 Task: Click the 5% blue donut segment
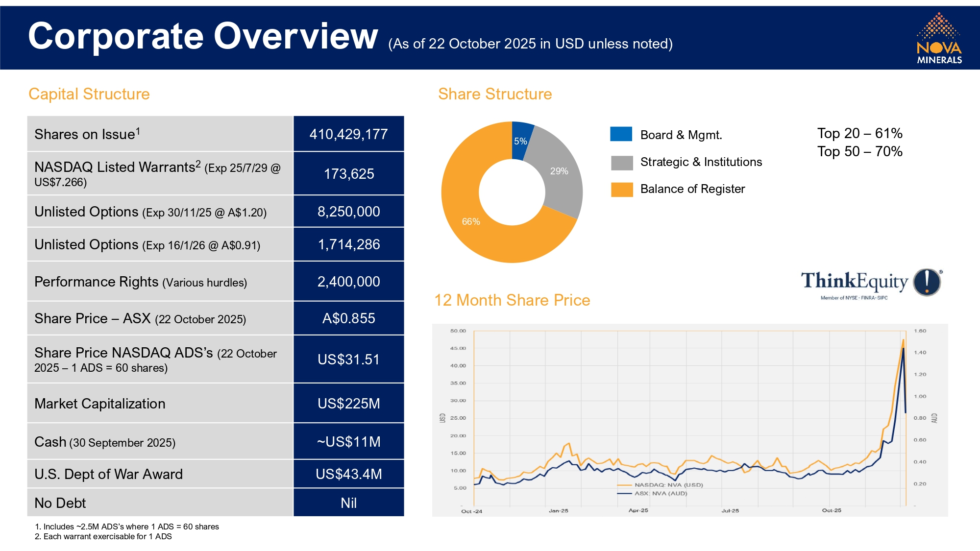point(520,141)
